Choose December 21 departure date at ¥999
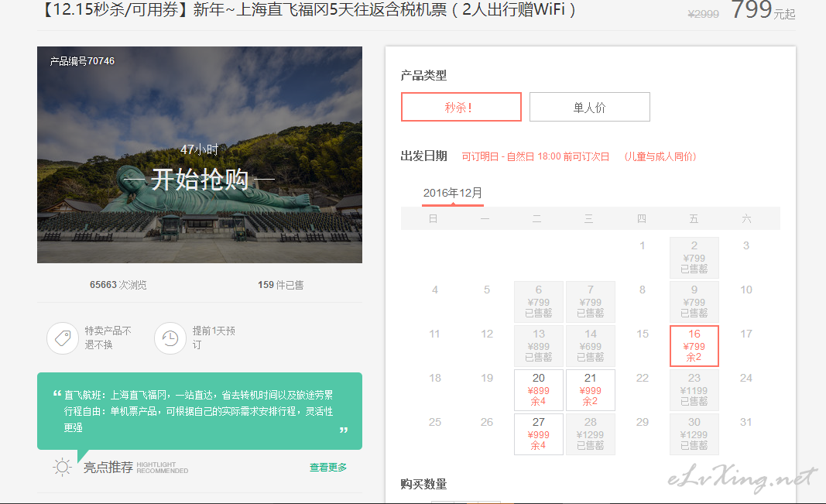The width and height of the screenshot is (826, 504). point(590,389)
